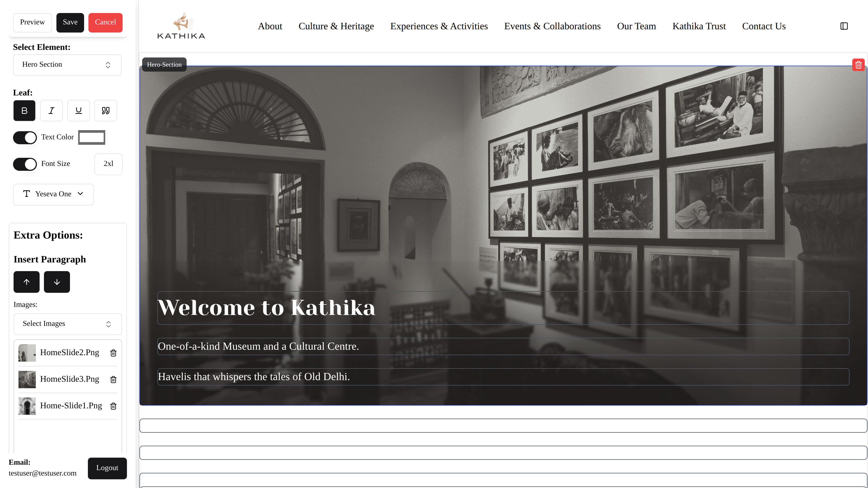Open the Contact Us menu item
Image resolution: width=868 pixels, height=488 pixels.
[x=764, y=26]
